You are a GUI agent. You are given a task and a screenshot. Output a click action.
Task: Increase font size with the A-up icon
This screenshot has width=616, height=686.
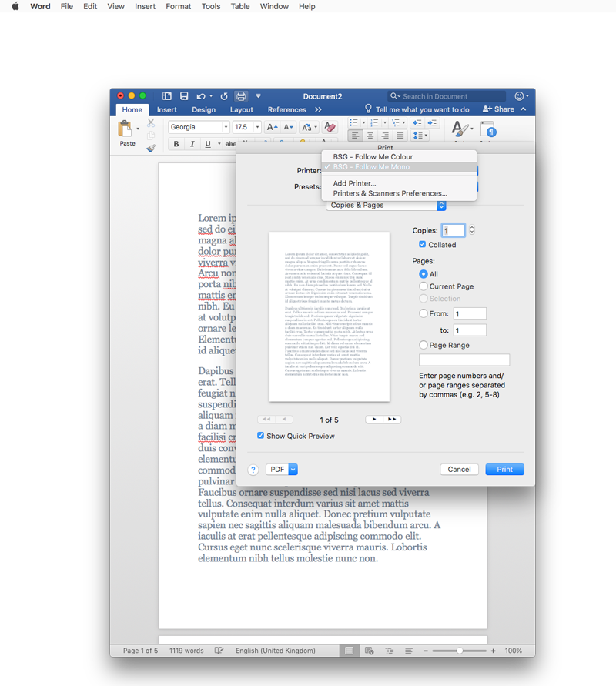pos(272,127)
